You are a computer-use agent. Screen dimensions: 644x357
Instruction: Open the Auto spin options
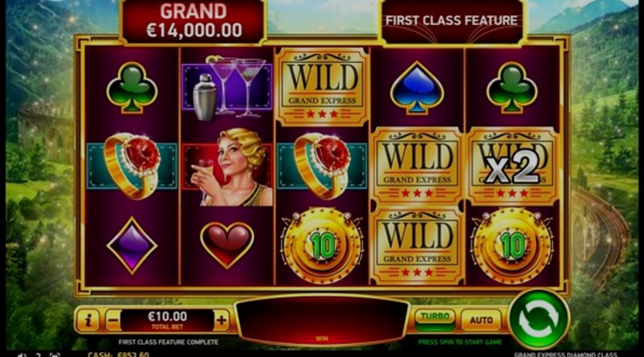coord(481,320)
